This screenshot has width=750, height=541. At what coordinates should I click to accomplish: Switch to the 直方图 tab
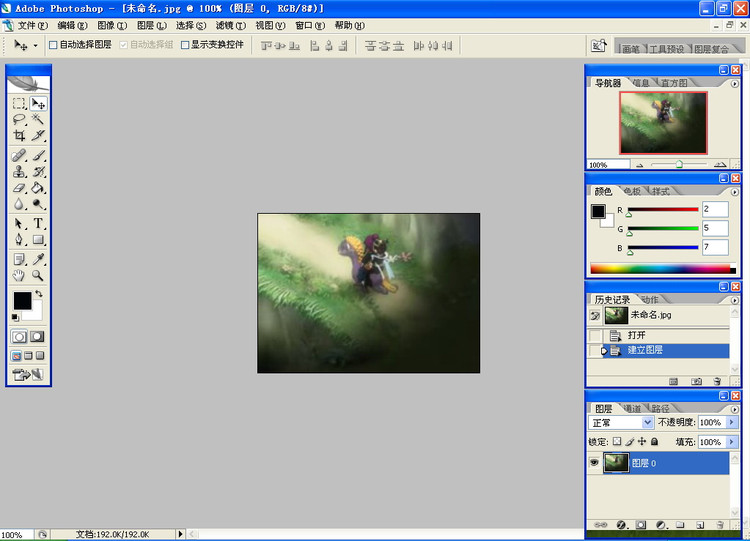[674, 83]
